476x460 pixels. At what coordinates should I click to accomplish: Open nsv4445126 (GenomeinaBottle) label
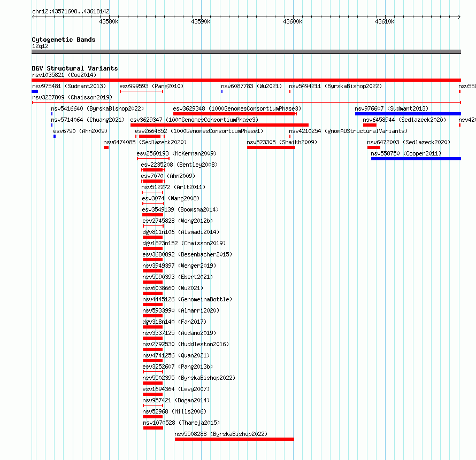pyautogui.click(x=187, y=299)
